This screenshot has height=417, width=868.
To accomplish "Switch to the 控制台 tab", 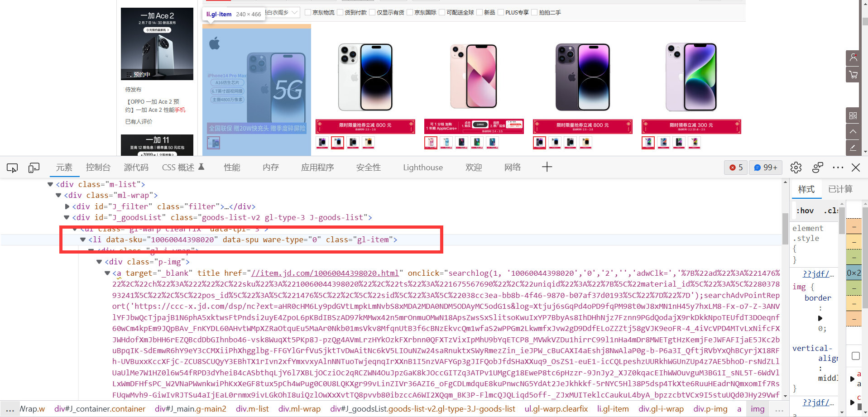I will (x=98, y=168).
